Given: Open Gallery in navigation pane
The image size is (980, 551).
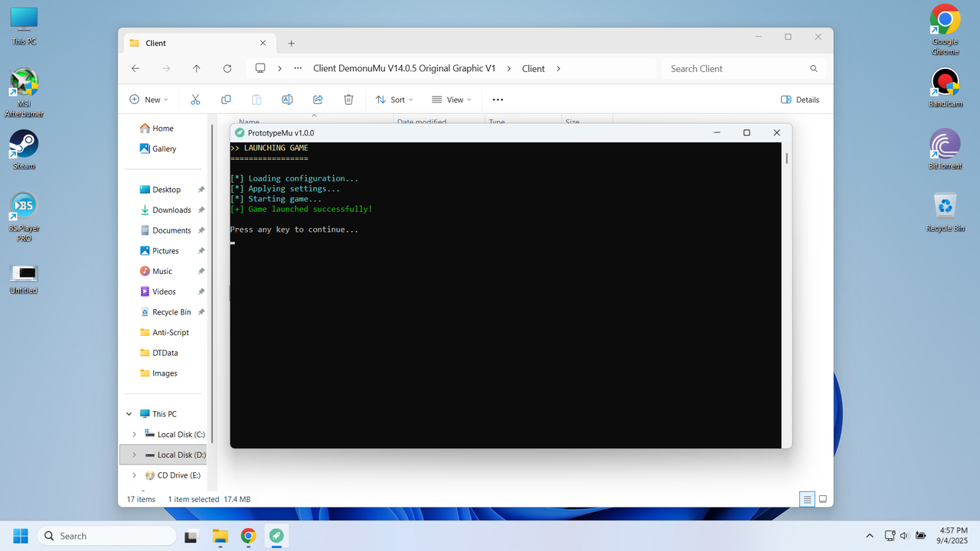Looking at the screenshot, I should (158, 148).
